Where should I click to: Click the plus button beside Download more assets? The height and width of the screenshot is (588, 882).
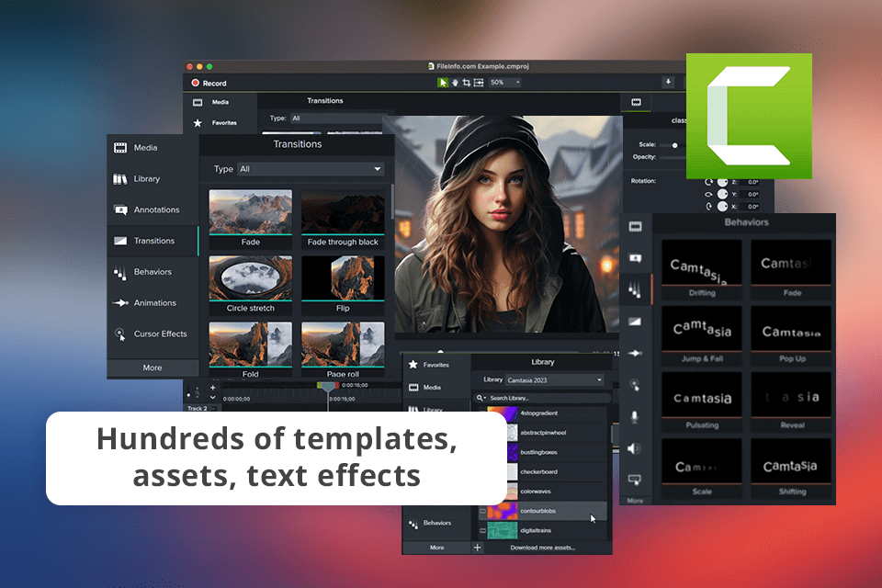coord(477,548)
